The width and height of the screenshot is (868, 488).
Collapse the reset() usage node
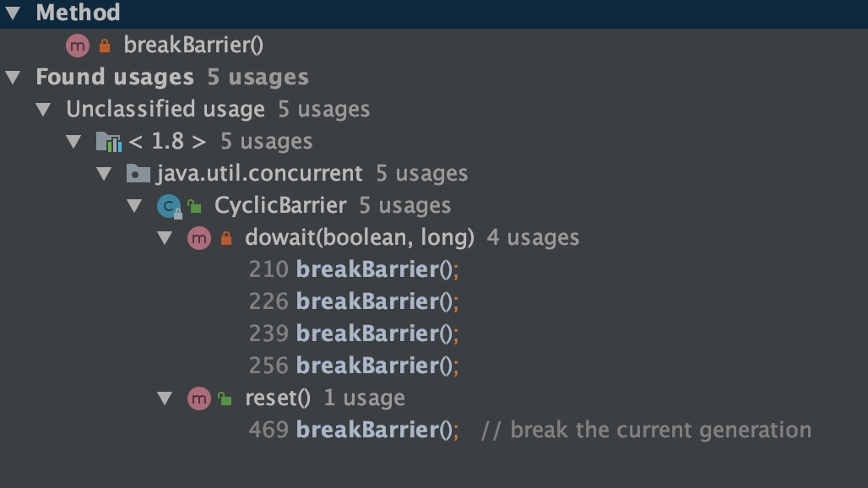click(x=165, y=399)
